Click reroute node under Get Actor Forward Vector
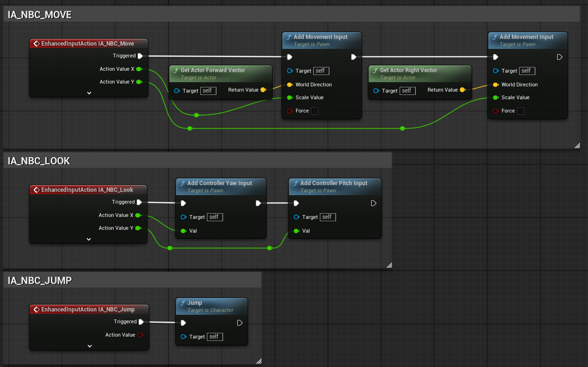The image size is (588, 367). coord(196,115)
